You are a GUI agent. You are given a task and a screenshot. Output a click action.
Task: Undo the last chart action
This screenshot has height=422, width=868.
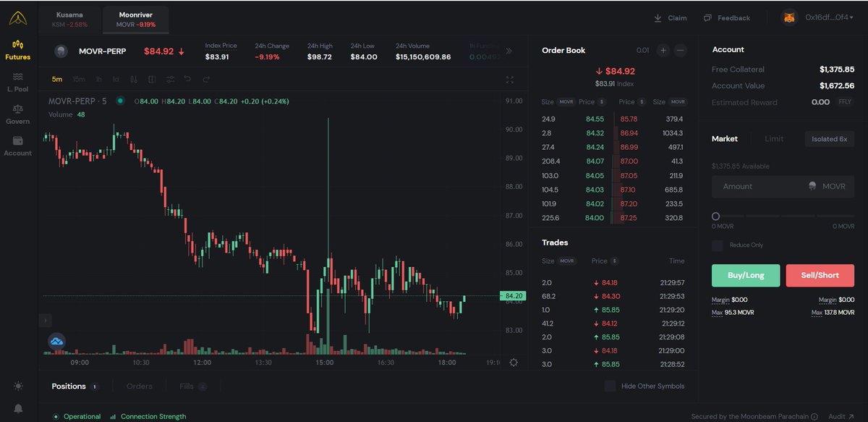tap(188, 79)
